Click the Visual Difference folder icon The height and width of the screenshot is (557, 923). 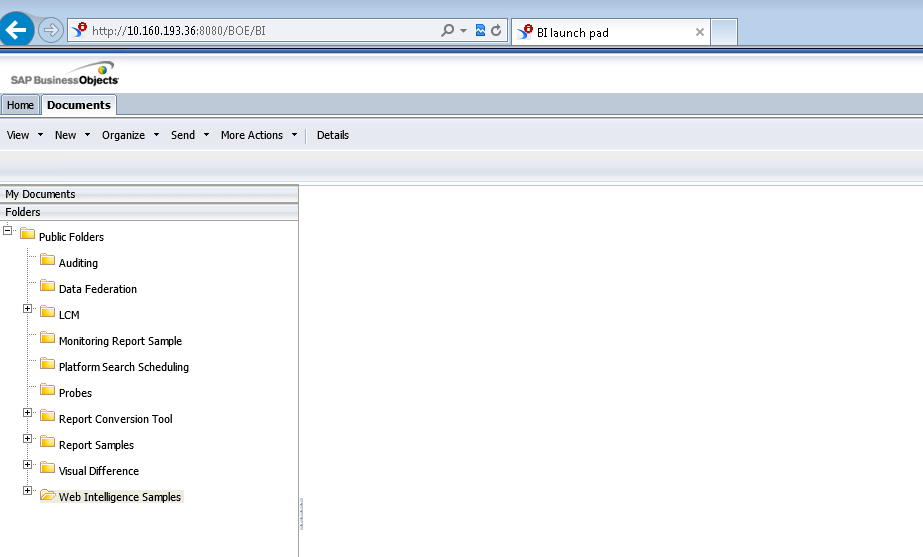click(47, 468)
